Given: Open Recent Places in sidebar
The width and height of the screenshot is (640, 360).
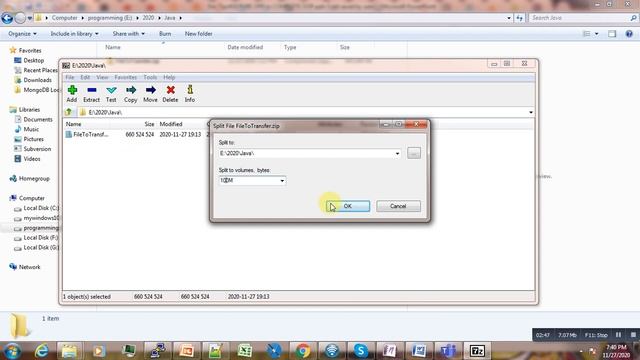Looking at the screenshot, I should (x=36, y=70).
